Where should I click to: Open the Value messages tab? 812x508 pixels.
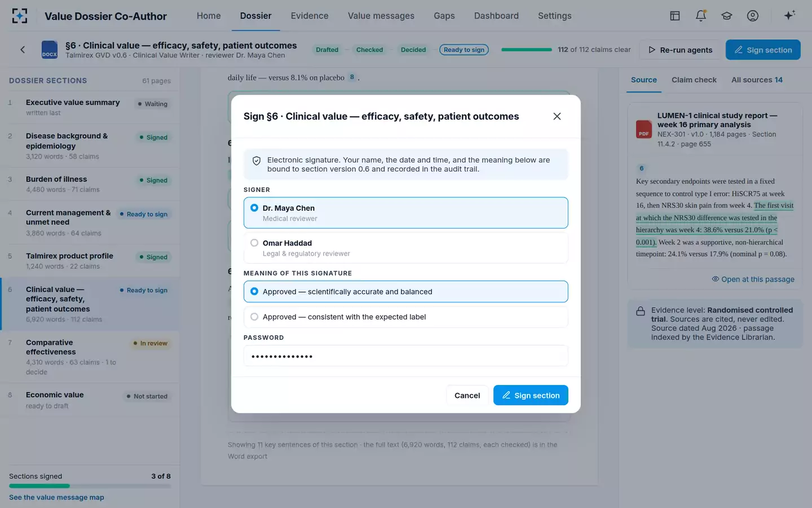381,16
